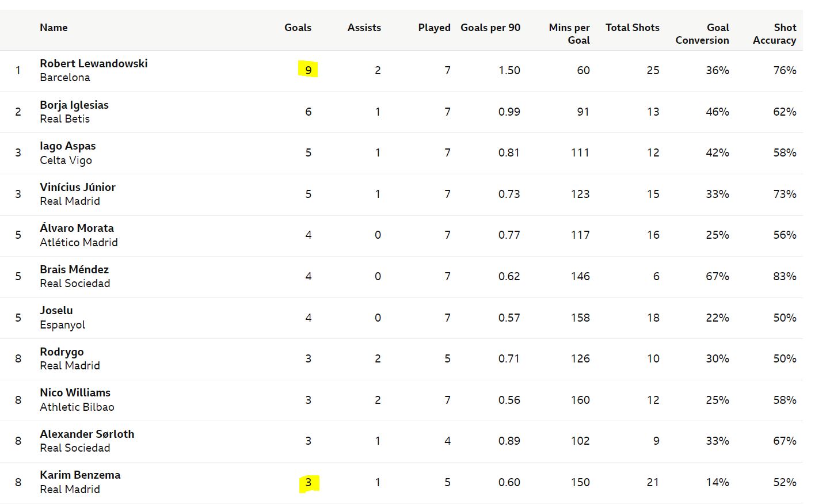Click the Total Shots column header
830x504 pixels.
coord(633,28)
